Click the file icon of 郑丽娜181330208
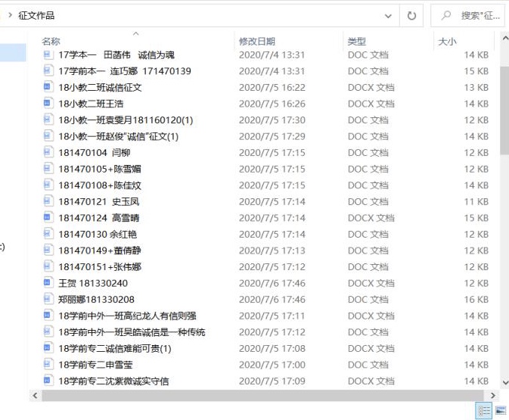Image resolution: width=509 pixels, height=420 pixels. click(48, 300)
